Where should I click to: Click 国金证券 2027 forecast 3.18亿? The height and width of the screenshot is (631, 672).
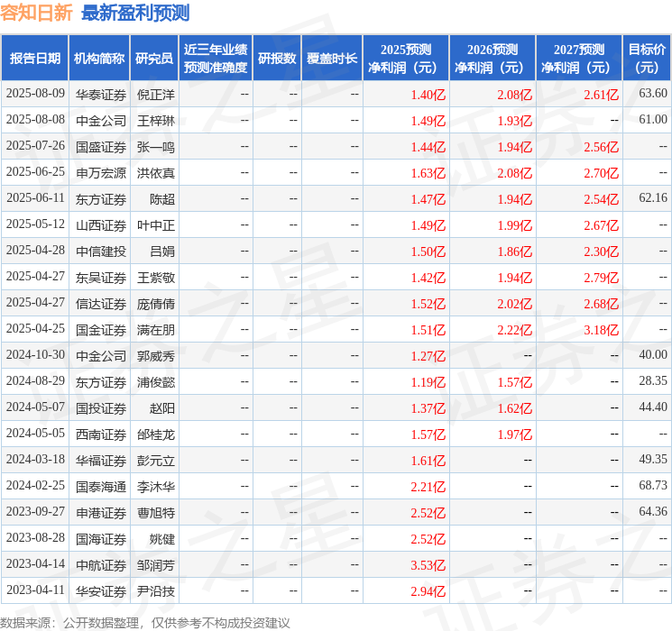pos(602,330)
